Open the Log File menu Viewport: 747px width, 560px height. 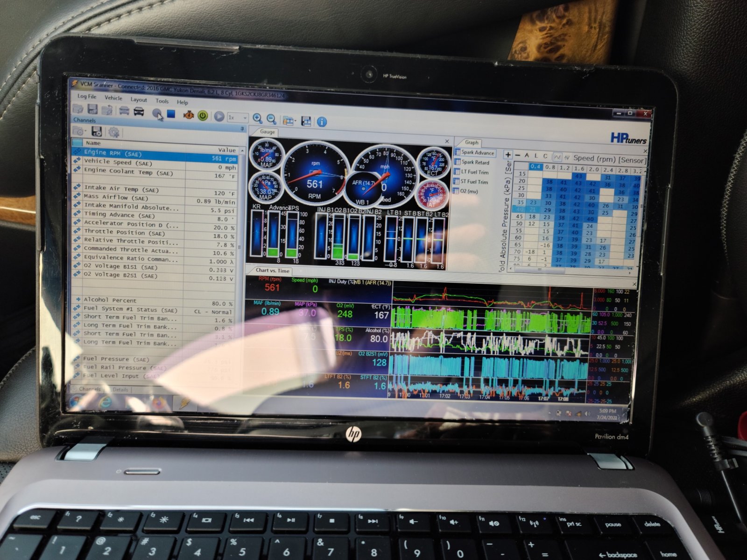coord(87,97)
